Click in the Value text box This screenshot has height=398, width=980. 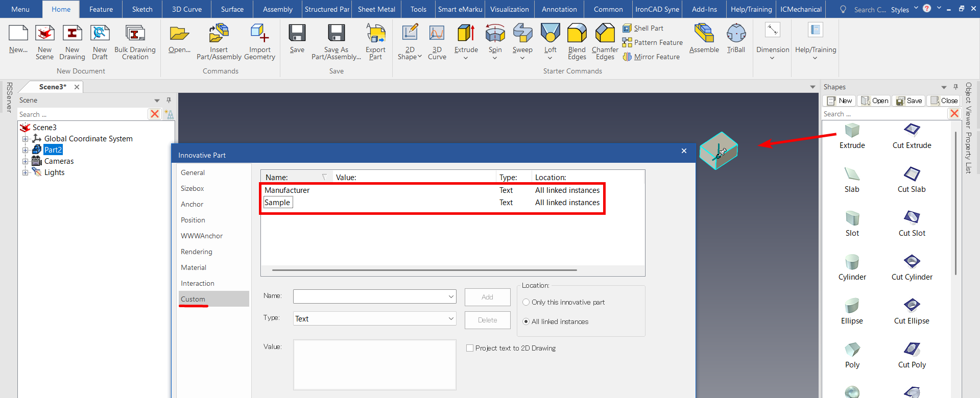point(374,364)
